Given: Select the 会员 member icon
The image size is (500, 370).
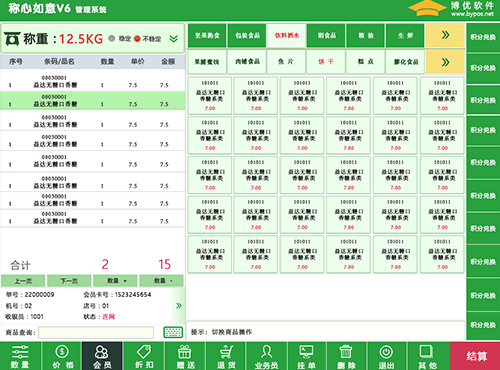Looking at the screenshot, I should coord(102,356).
